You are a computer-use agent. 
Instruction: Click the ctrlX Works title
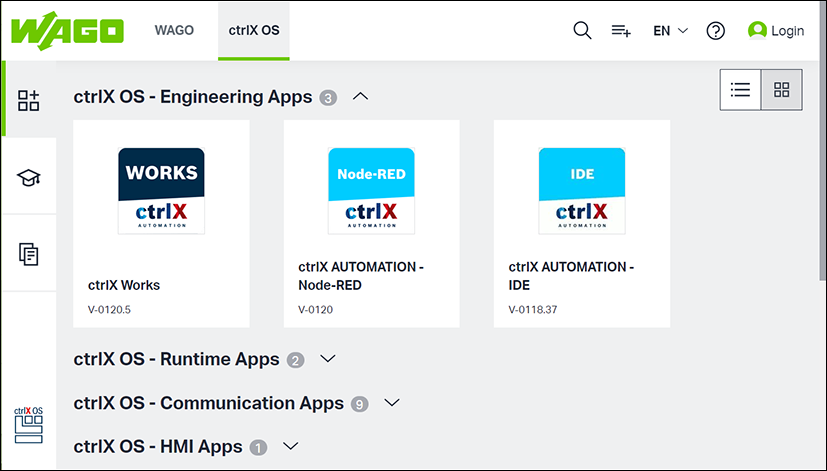click(124, 285)
